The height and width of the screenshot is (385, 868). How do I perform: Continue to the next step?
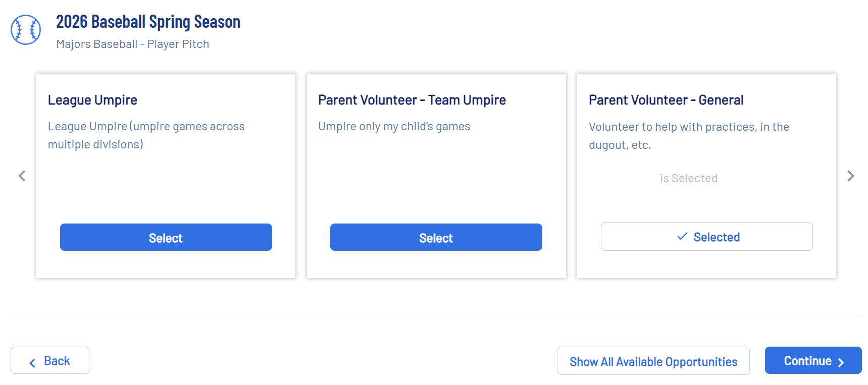coord(812,361)
